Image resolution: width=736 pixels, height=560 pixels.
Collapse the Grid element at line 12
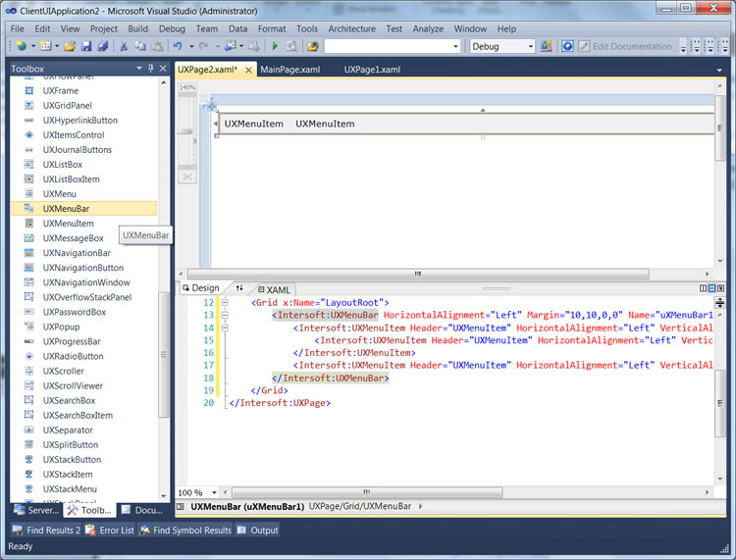pos(225,302)
